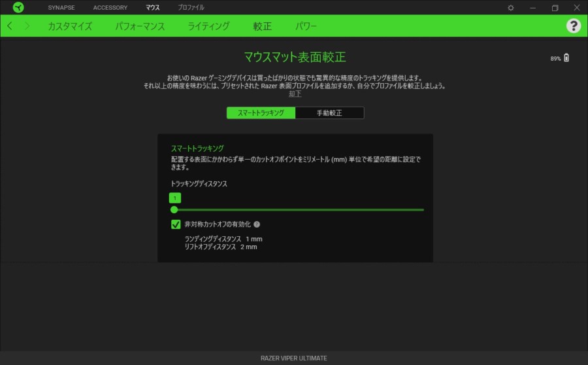This screenshot has width=588, height=365.
Task: Click the battery status icon
Action: 566,58
